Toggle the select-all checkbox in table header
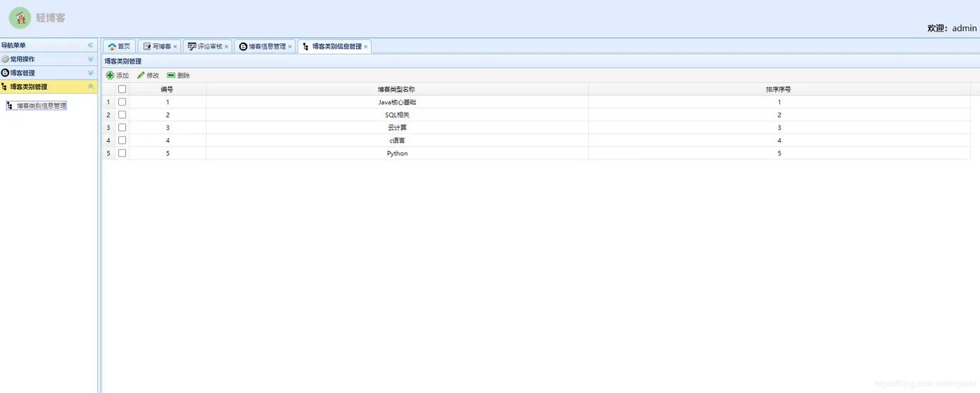 tap(122, 90)
